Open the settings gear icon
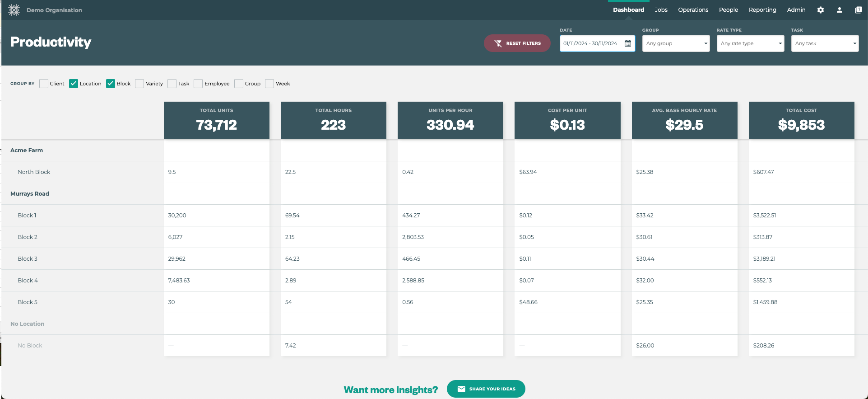 point(821,10)
